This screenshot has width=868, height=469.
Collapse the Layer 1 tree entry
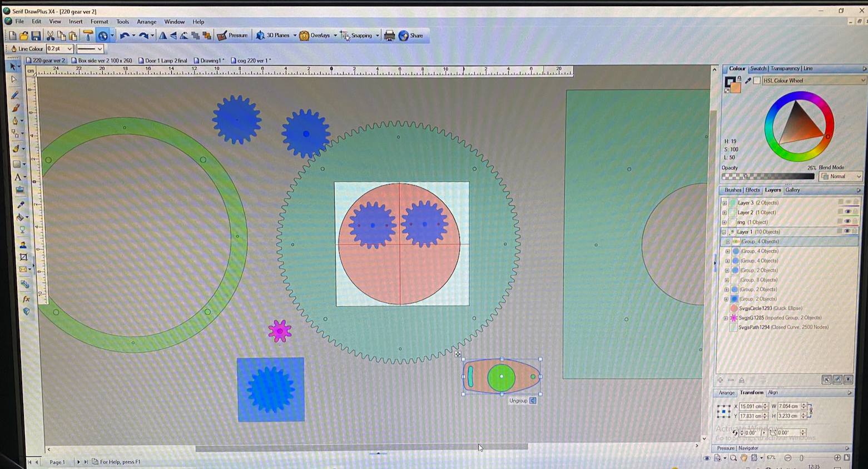[x=724, y=231]
